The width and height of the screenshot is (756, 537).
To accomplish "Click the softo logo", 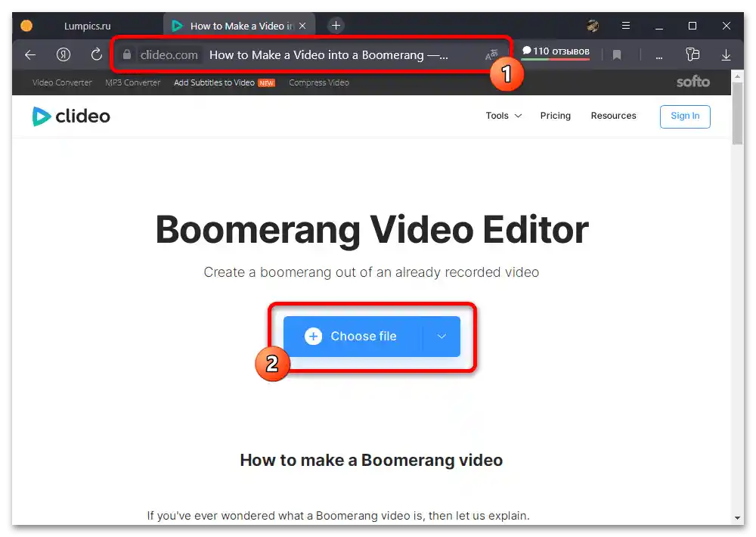I will [x=692, y=82].
